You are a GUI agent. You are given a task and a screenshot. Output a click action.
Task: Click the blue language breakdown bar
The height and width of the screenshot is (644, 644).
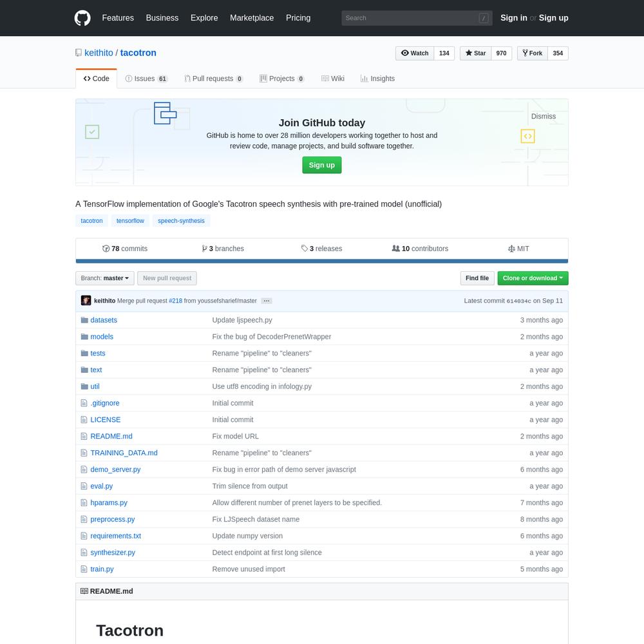[321, 261]
